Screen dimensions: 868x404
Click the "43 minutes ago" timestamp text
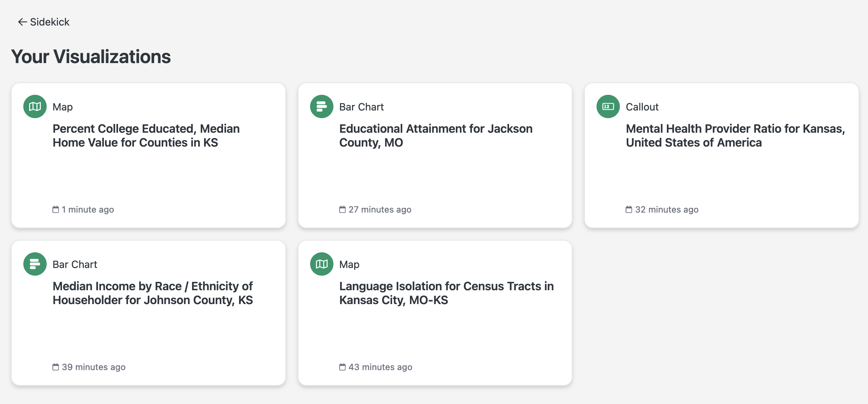point(380,367)
